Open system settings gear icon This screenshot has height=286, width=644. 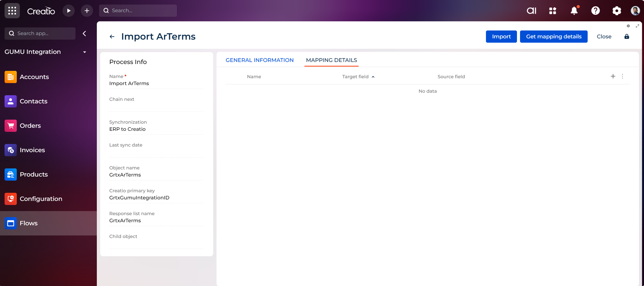pos(617,11)
